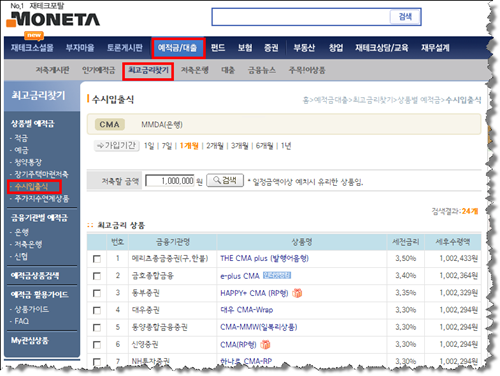Click the 대우 CMA-Wrap product link
This screenshot has height=376, width=500.
click(246, 310)
